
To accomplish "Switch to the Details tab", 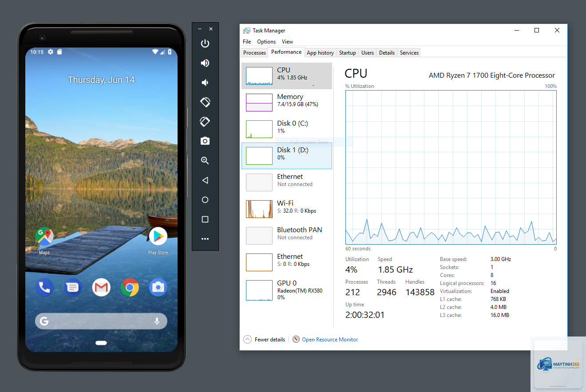I will 387,52.
